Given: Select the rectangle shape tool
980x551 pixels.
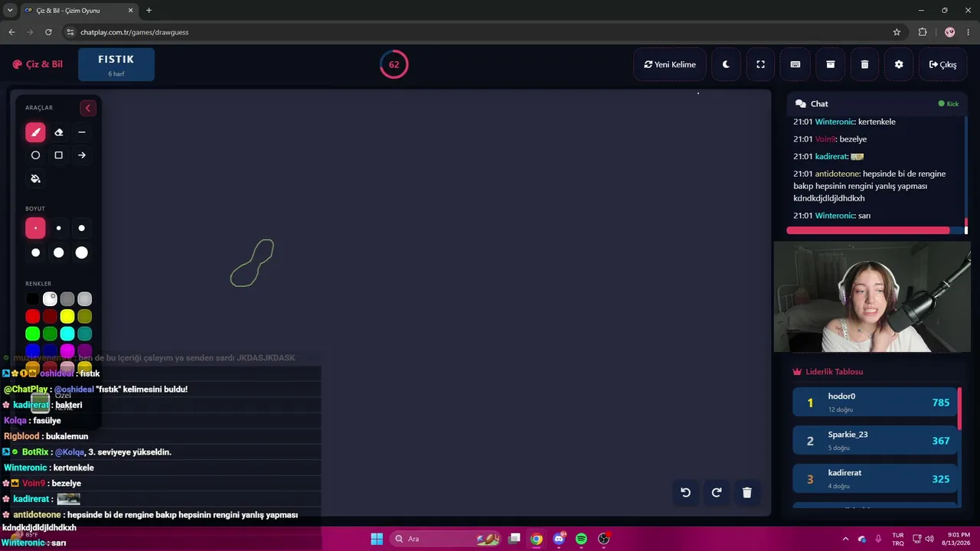Looking at the screenshot, I should (x=58, y=155).
